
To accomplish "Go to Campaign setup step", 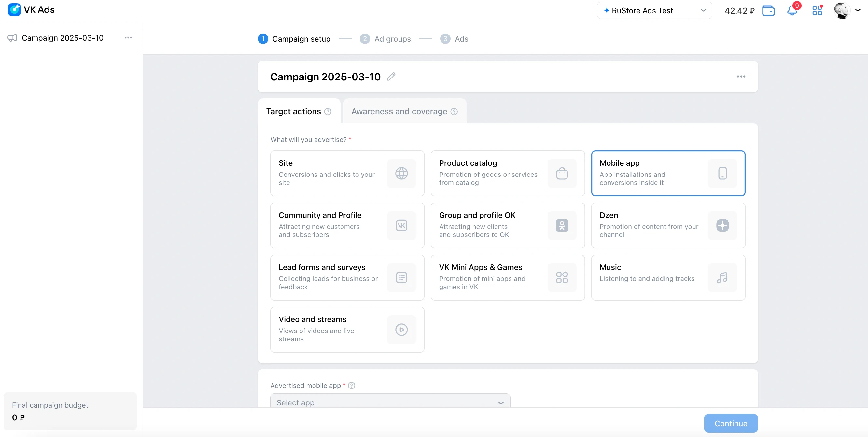I will pyautogui.click(x=294, y=39).
